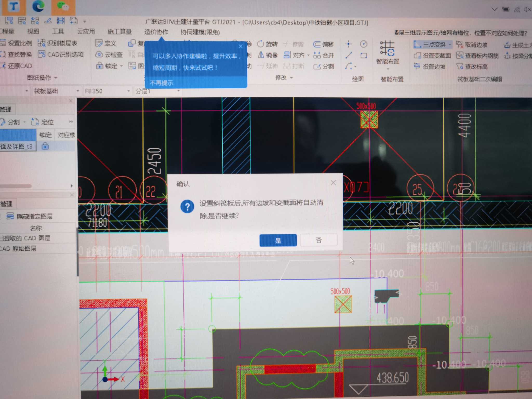
Task: Click 取消边坡 cancel slope tool
Action: click(x=472, y=45)
